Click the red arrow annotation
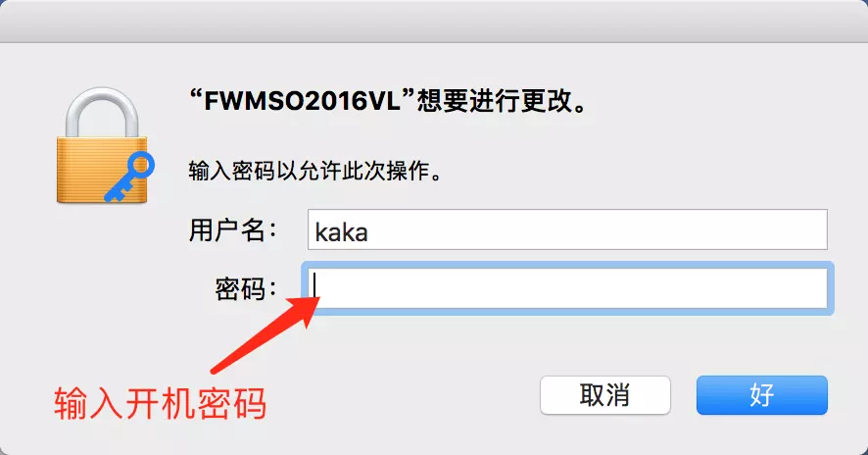This screenshot has width=868, height=455. 265,334
